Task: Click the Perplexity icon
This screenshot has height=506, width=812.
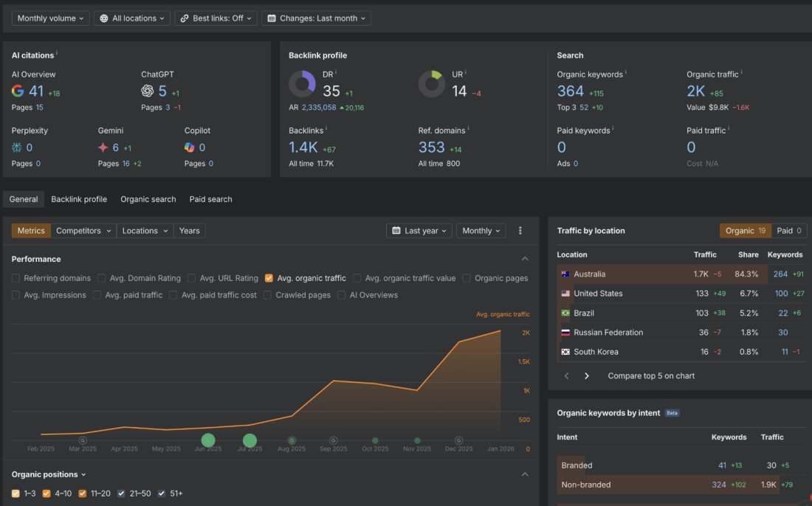Action: point(16,147)
